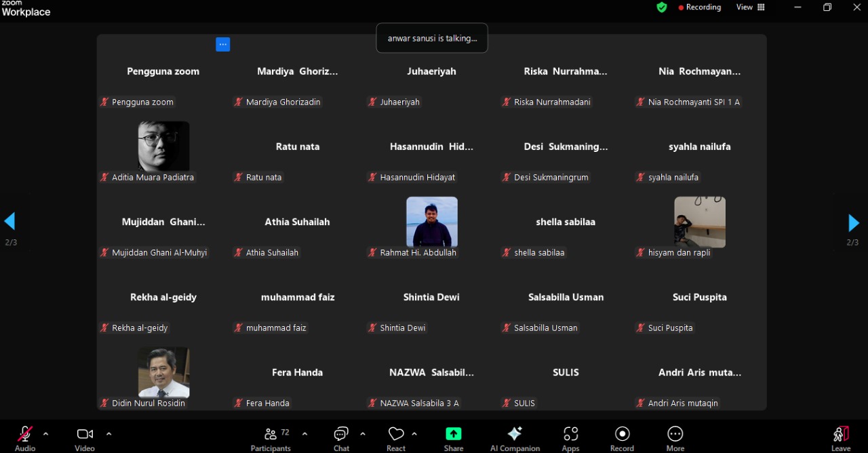Select Rahmat Hi. Abdullah's video thumbnail

(x=432, y=222)
